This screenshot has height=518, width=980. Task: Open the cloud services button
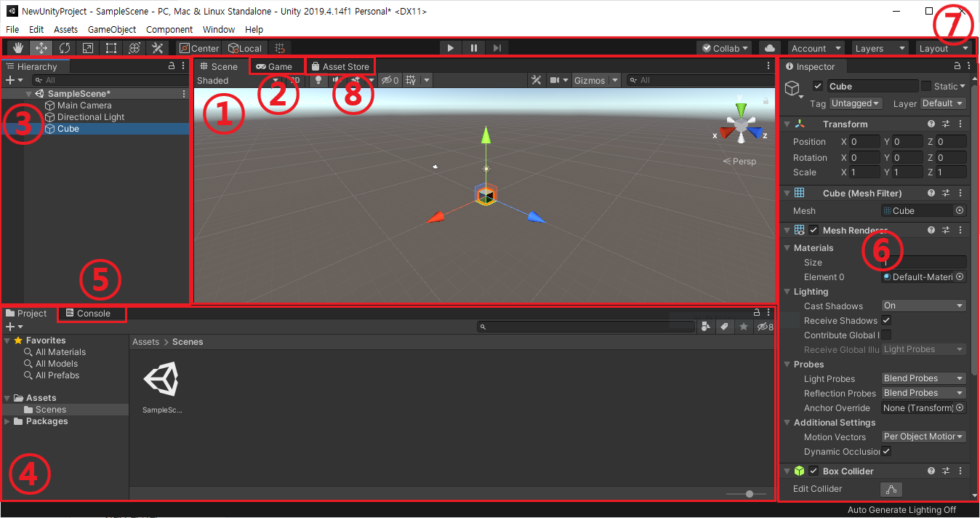coord(769,48)
